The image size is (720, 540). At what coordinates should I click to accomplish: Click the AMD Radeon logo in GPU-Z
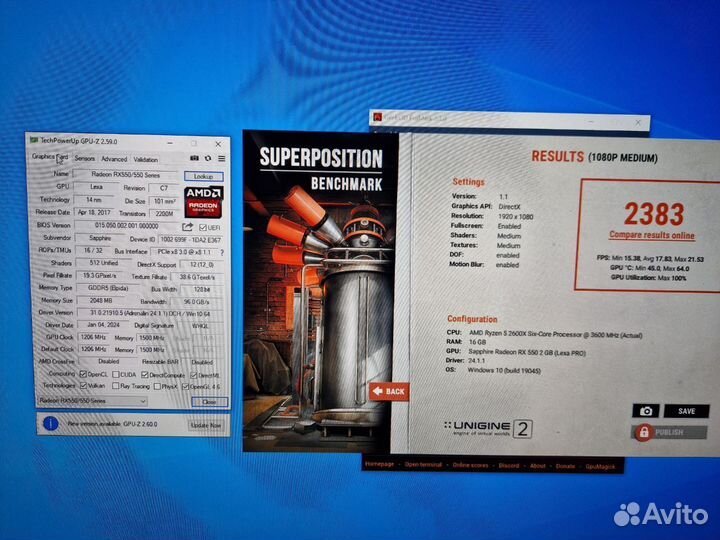pyautogui.click(x=203, y=202)
